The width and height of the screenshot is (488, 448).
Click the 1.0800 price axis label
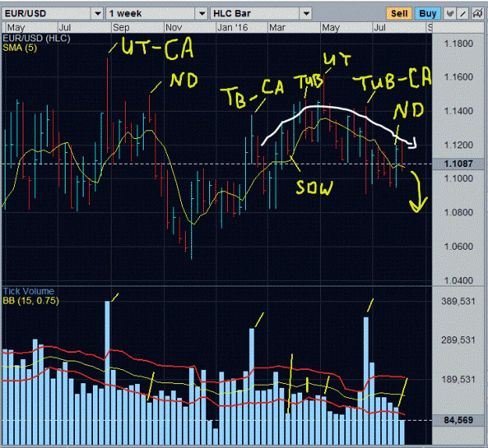[458, 212]
